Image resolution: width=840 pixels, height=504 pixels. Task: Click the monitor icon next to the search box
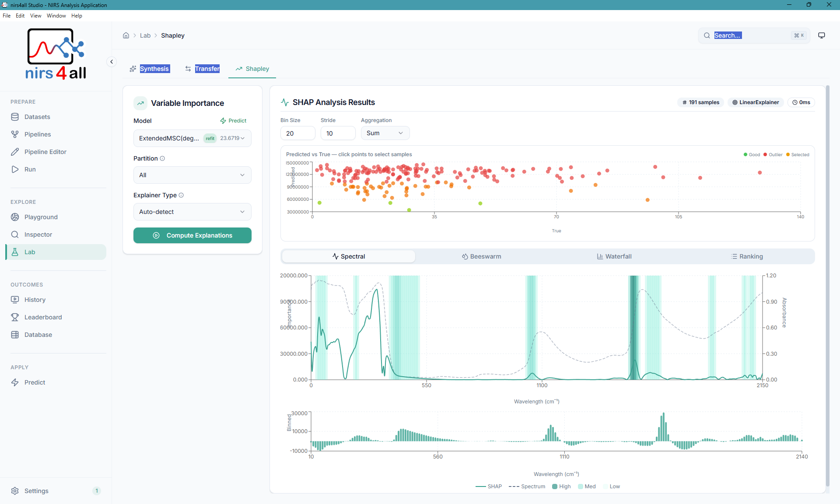coord(822,35)
